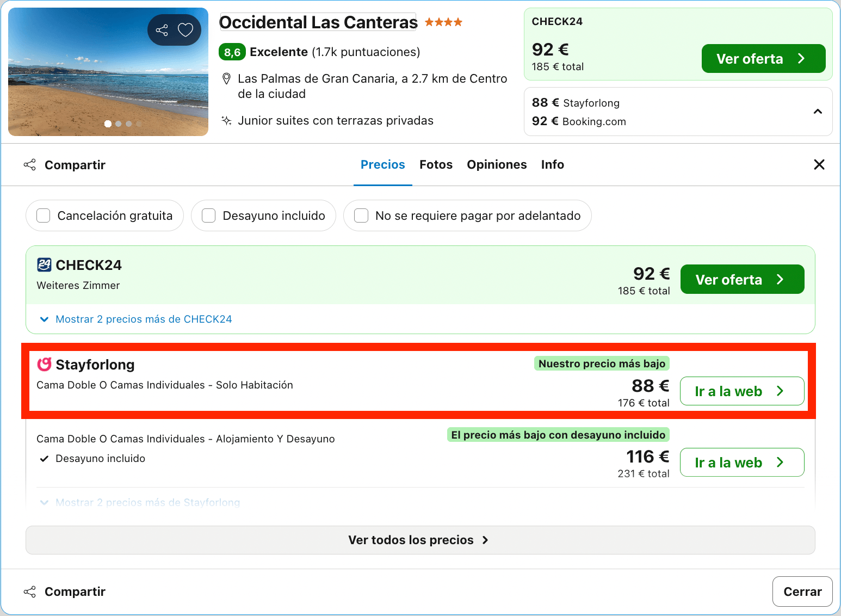Click Ver oferta in CHECK24 price row
This screenshot has height=616, width=841.
point(743,279)
